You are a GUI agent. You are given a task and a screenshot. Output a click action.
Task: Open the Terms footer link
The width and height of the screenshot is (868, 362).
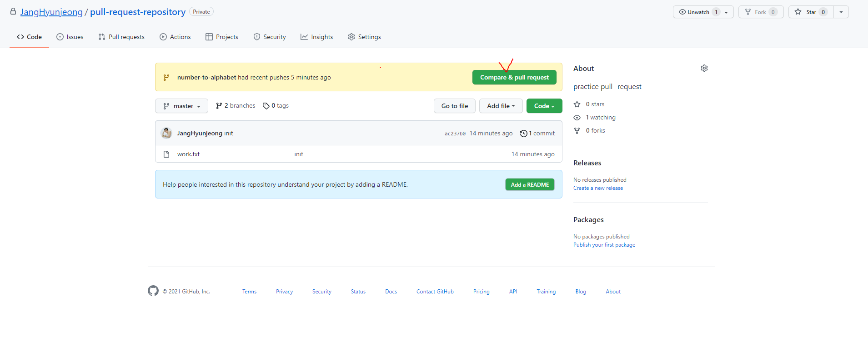coord(249,292)
